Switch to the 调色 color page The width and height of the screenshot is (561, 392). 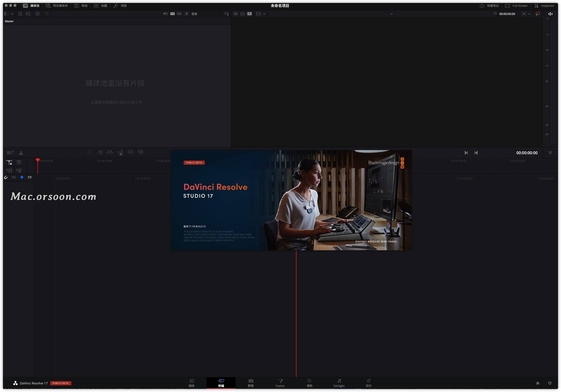(309, 383)
